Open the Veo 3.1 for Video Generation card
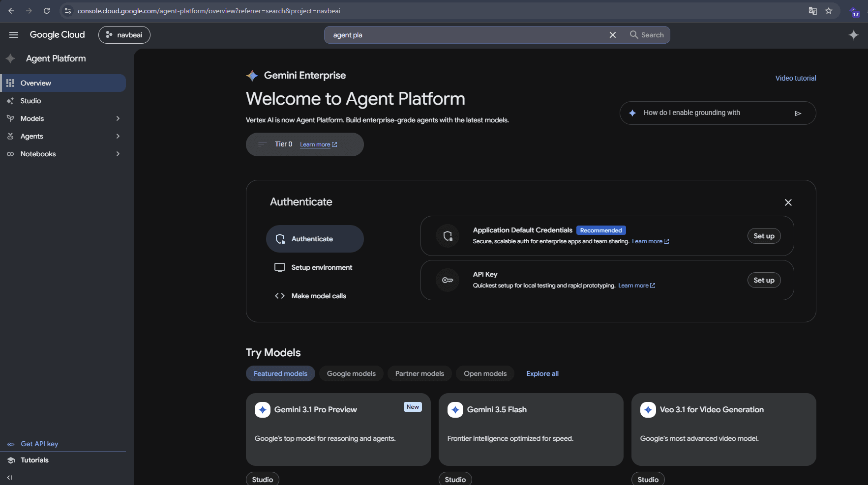The height and width of the screenshot is (485, 868). coord(724,429)
